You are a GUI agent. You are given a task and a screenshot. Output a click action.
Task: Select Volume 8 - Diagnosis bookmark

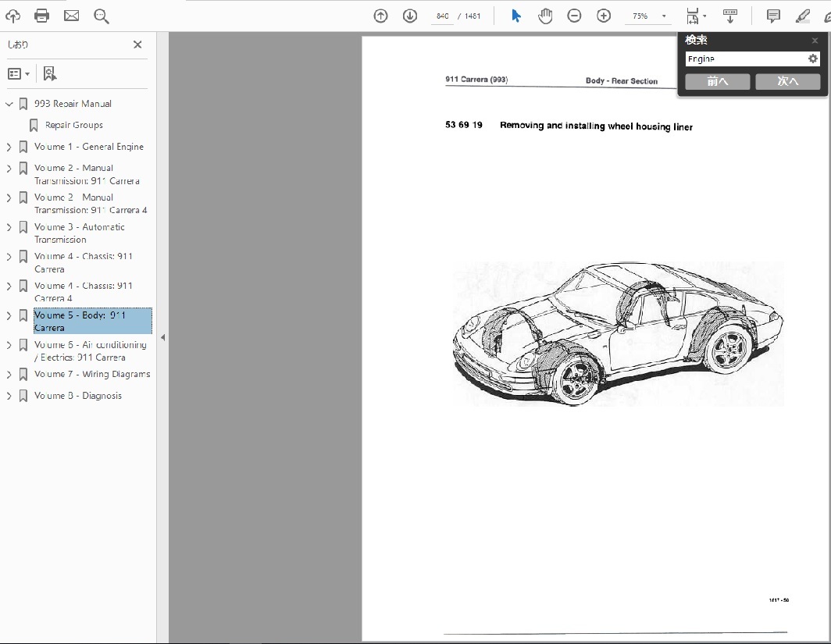[78, 396]
